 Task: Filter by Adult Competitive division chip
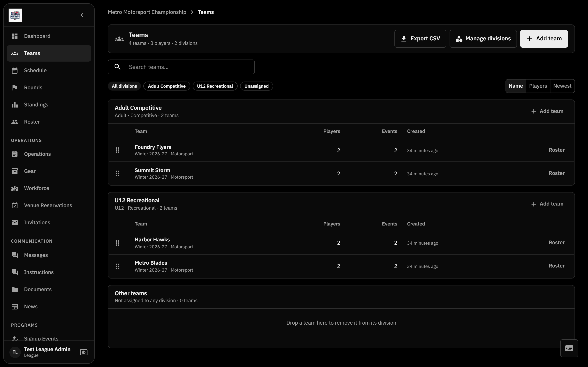(x=167, y=86)
